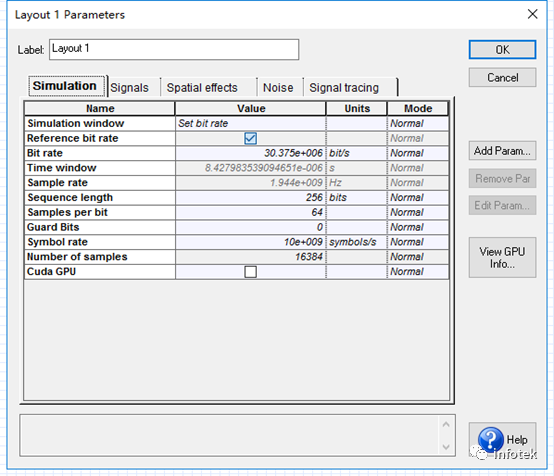The height and width of the screenshot is (476, 554).
Task: Open the Signal tracing tab
Action: [344, 87]
